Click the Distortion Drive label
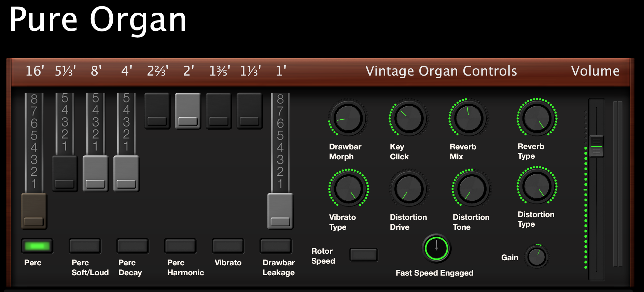 point(408,222)
